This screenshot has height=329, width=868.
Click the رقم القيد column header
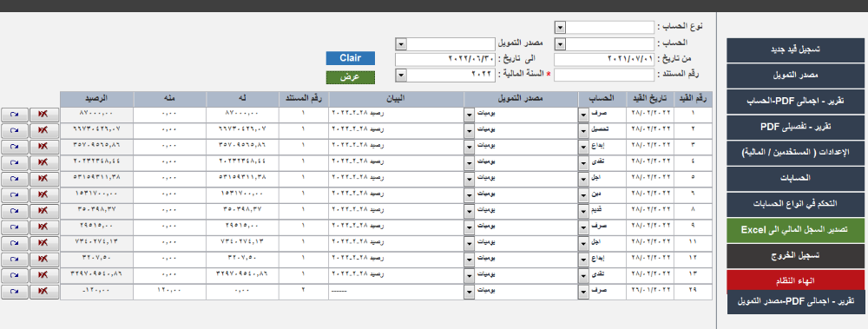693,99
